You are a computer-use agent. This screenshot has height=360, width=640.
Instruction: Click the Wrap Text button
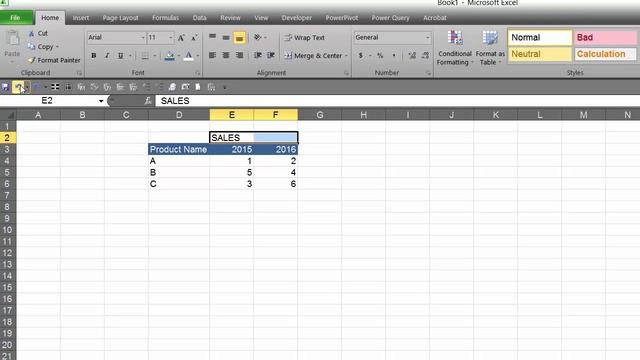point(304,38)
